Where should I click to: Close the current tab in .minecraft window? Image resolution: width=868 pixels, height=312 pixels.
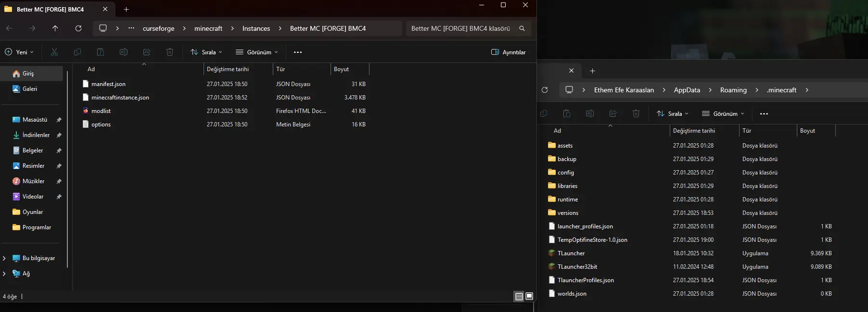[571, 71]
